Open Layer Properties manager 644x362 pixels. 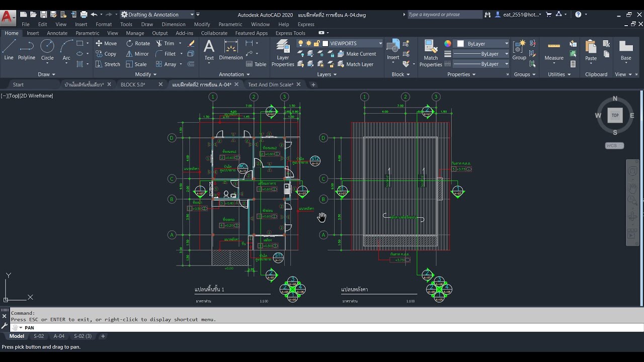pyautogui.click(x=283, y=53)
